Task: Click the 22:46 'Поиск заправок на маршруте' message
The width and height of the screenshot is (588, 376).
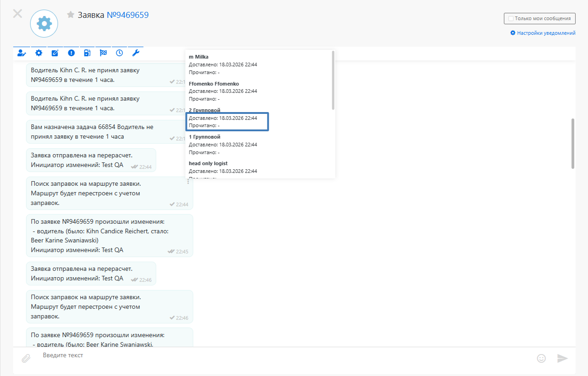Action: [110, 307]
